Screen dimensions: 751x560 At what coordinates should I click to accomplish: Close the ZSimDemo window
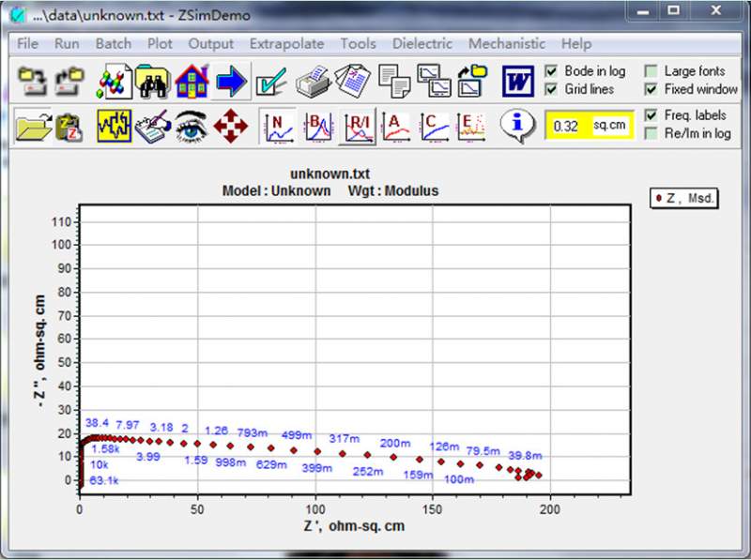point(715,10)
